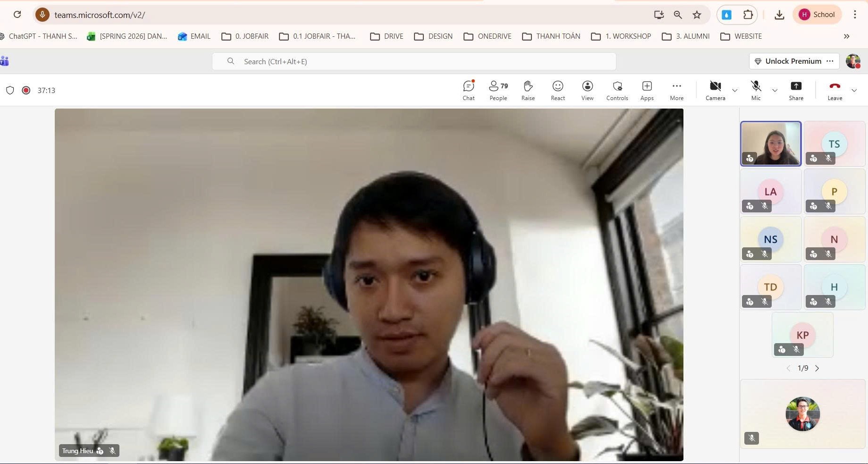Click the shield meeting security icon
This screenshot has width=868, height=464.
10,90
